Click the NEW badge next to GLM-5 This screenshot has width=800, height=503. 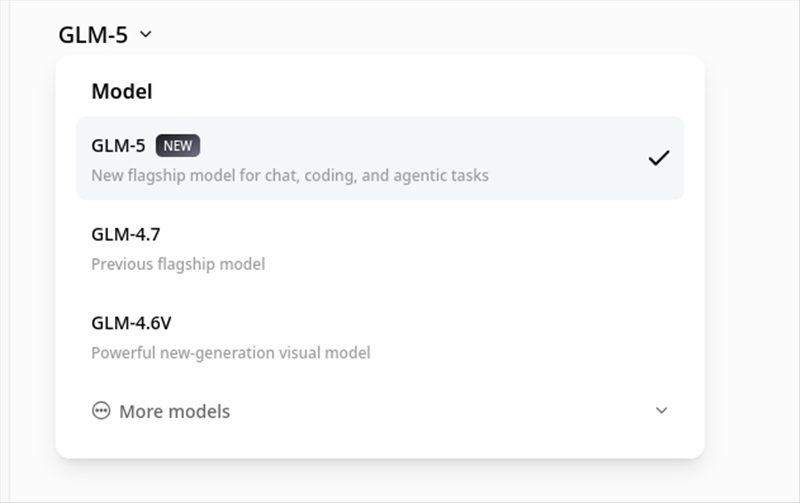178,146
